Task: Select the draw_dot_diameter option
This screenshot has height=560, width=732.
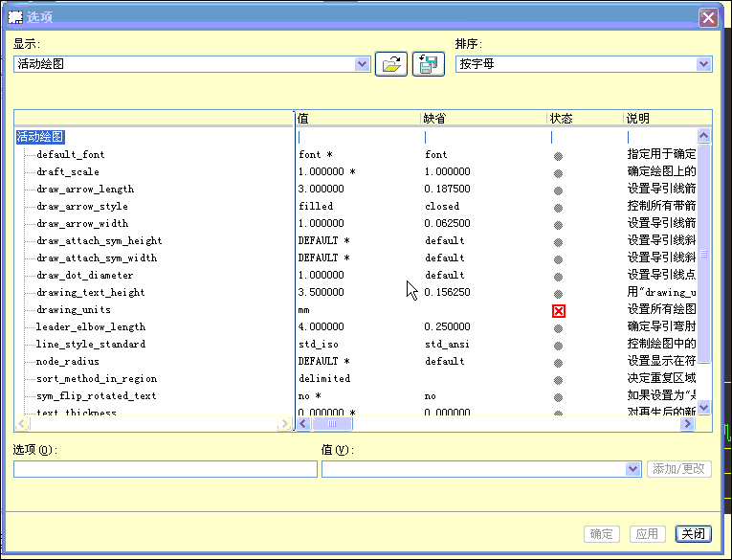Action: (85, 276)
